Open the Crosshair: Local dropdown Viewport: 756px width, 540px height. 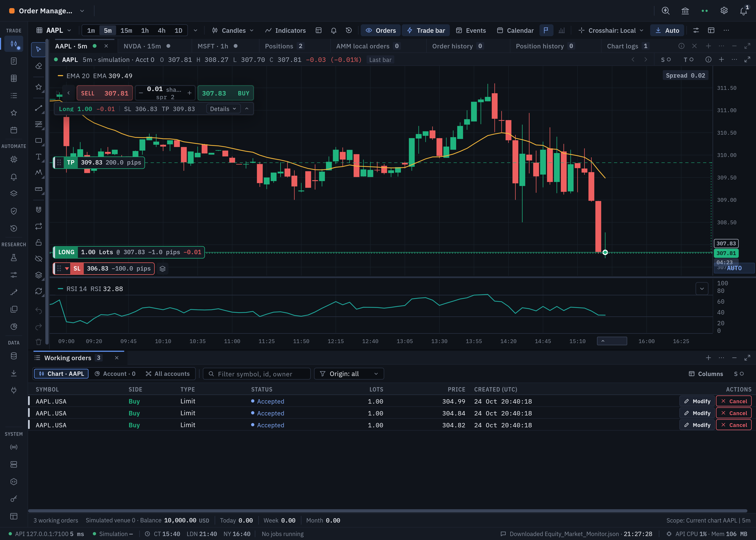pyautogui.click(x=611, y=30)
